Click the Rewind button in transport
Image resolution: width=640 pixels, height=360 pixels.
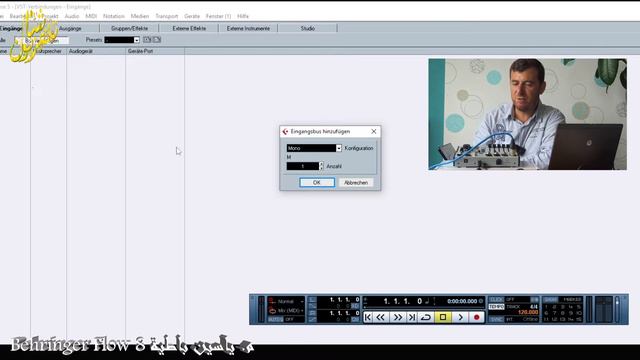[381, 317]
